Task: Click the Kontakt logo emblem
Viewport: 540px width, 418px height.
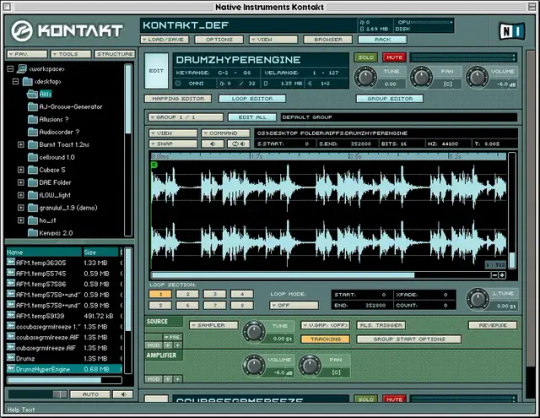Action: pos(22,31)
